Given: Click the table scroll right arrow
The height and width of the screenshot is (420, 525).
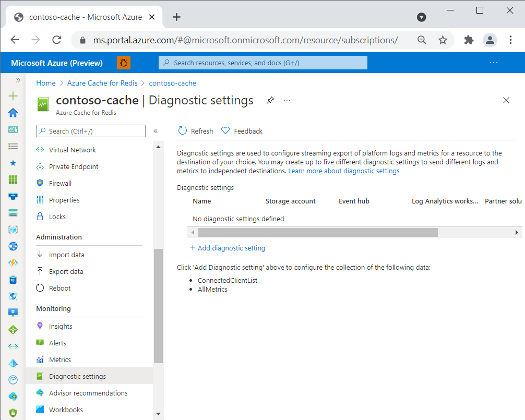Looking at the screenshot, I should pyautogui.click(x=517, y=232).
